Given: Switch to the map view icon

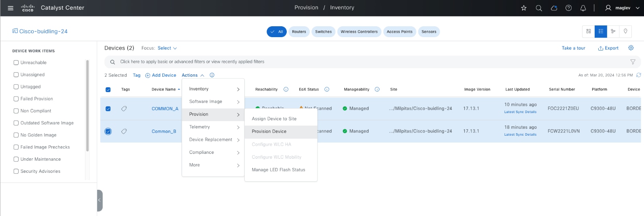Looking at the screenshot, I should pyautogui.click(x=625, y=31).
